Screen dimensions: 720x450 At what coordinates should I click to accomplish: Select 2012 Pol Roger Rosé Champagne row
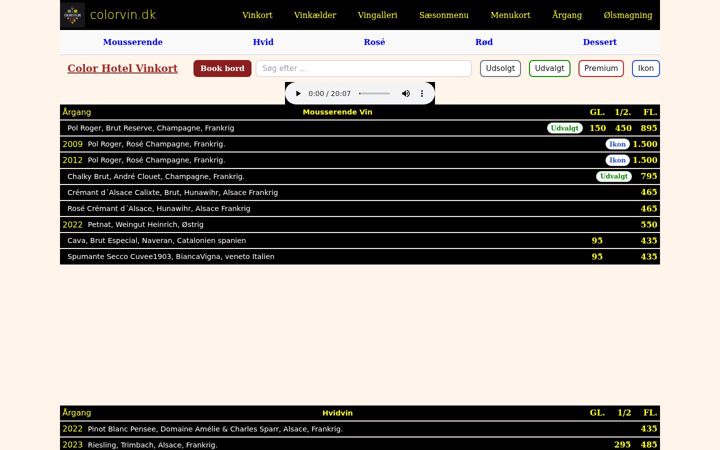click(360, 160)
